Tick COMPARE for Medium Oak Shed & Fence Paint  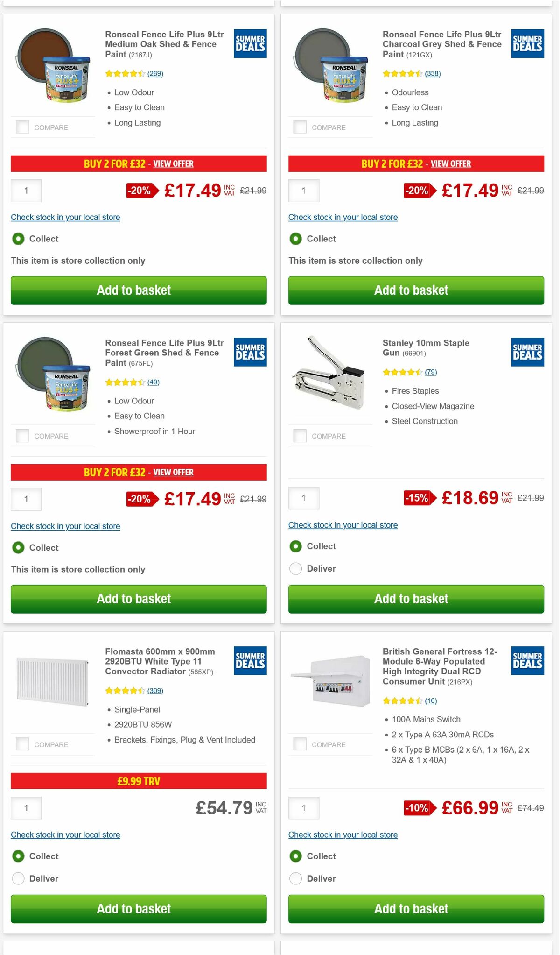click(x=22, y=126)
